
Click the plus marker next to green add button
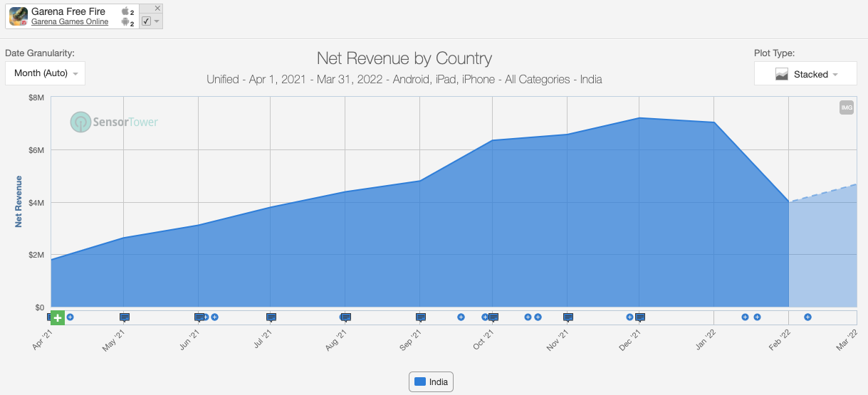click(x=70, y=317)
